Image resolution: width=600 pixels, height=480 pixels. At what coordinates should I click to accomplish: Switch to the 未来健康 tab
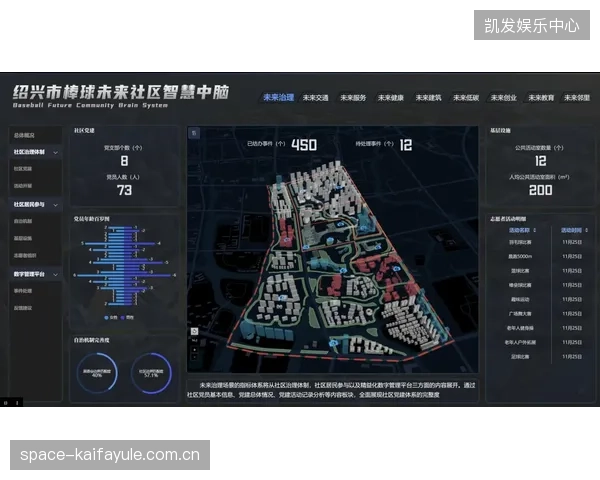(391, 98)
